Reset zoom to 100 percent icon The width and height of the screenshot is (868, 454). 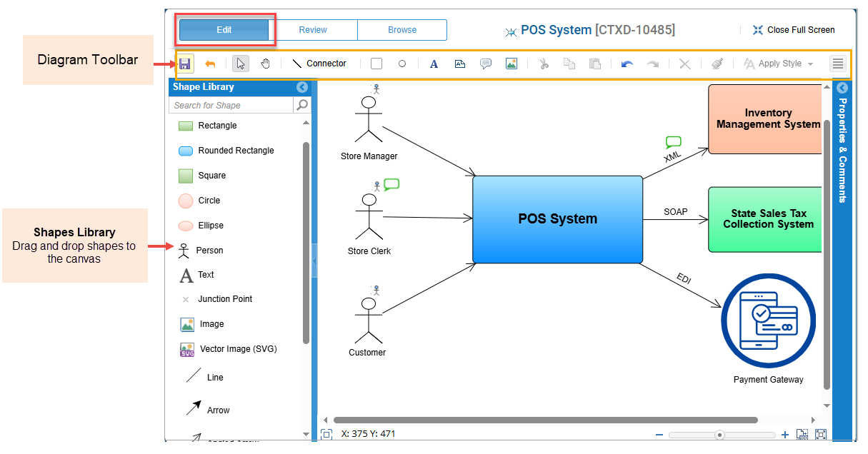tap(802, 435)
